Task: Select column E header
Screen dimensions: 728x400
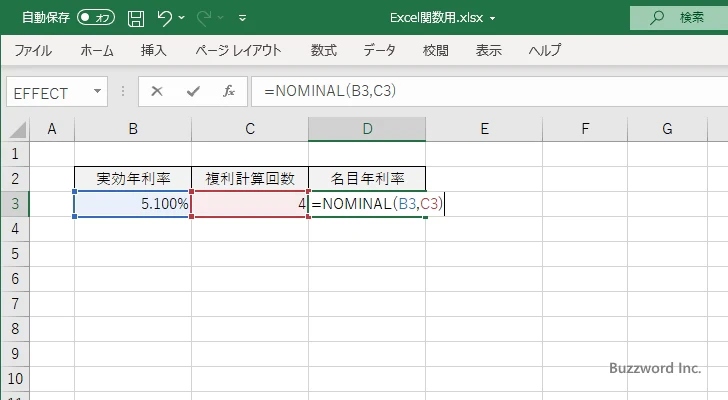Action: (484, 129)
